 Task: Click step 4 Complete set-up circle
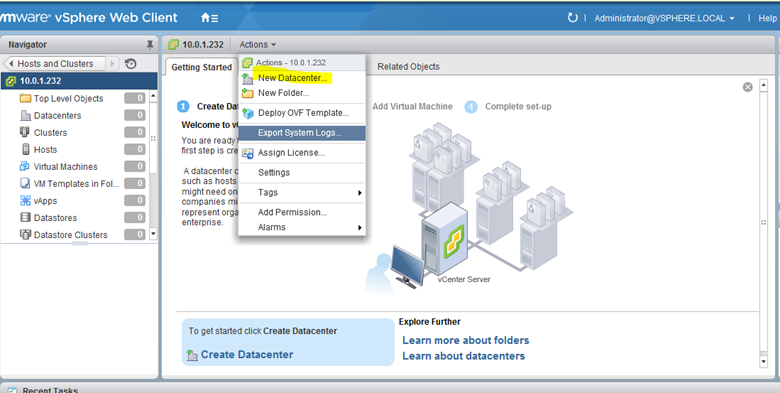tap(471, 107)
